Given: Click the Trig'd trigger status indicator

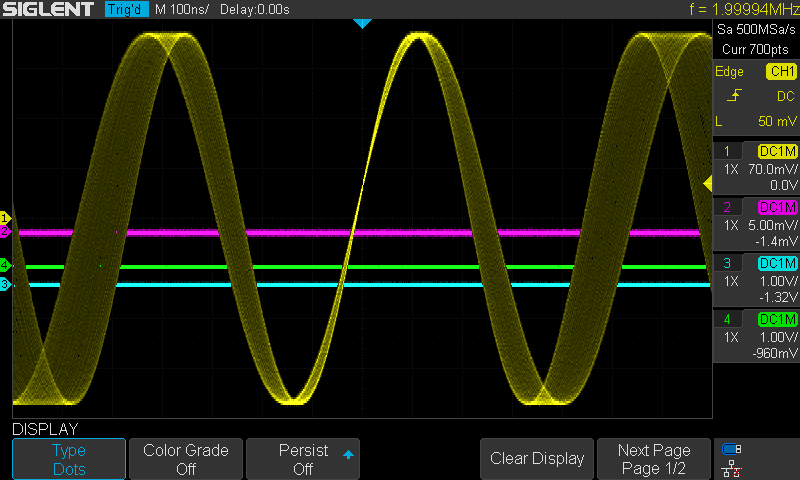Looking at the screenshot, I should [126, 9].
